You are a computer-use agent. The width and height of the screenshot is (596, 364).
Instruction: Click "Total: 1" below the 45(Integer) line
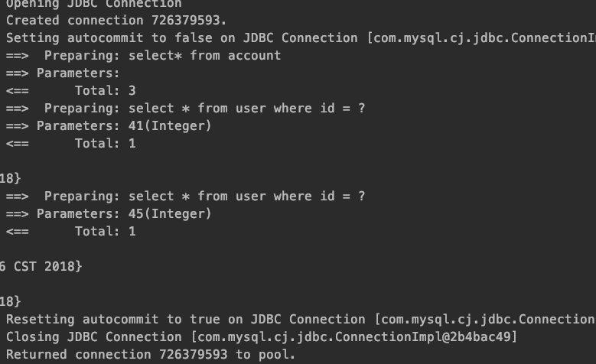70,231
